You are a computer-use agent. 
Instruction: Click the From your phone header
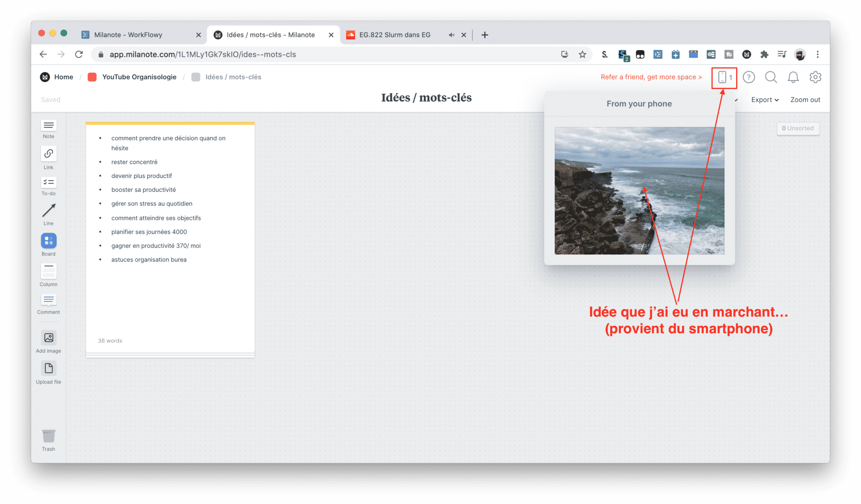(639, 104)
